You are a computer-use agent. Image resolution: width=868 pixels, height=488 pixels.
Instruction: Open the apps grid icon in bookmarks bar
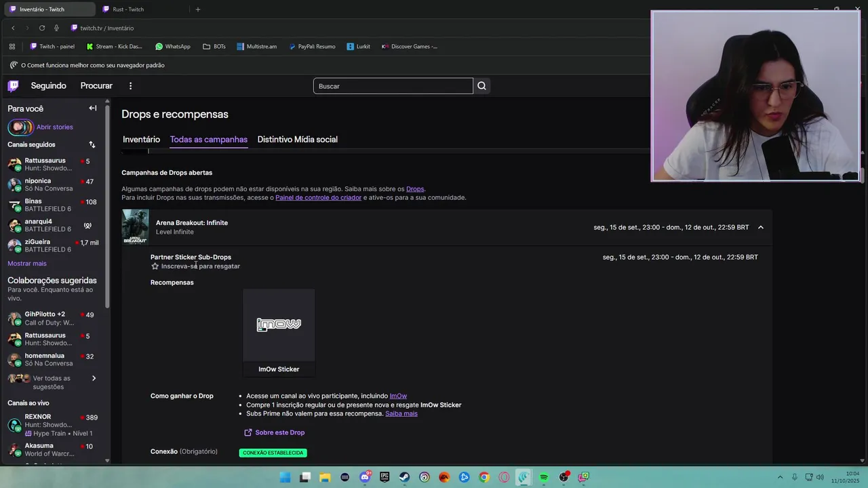click(12, 47)
